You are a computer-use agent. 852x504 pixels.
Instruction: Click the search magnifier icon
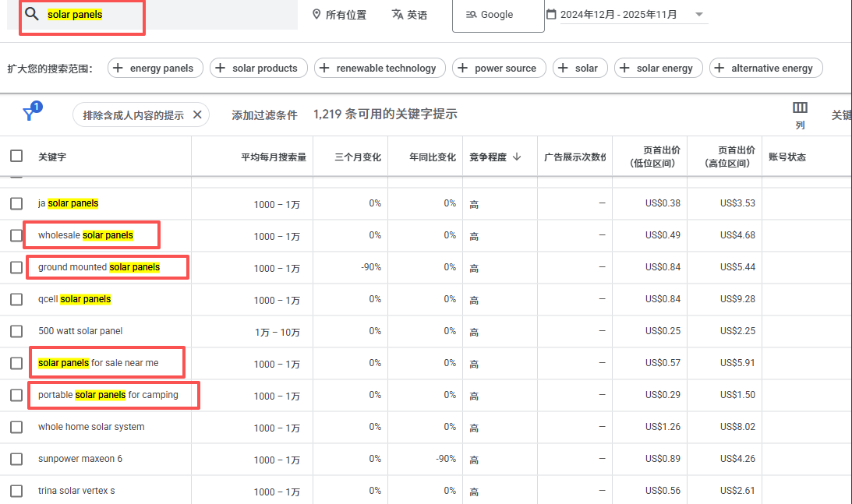[x=31, y=15]
